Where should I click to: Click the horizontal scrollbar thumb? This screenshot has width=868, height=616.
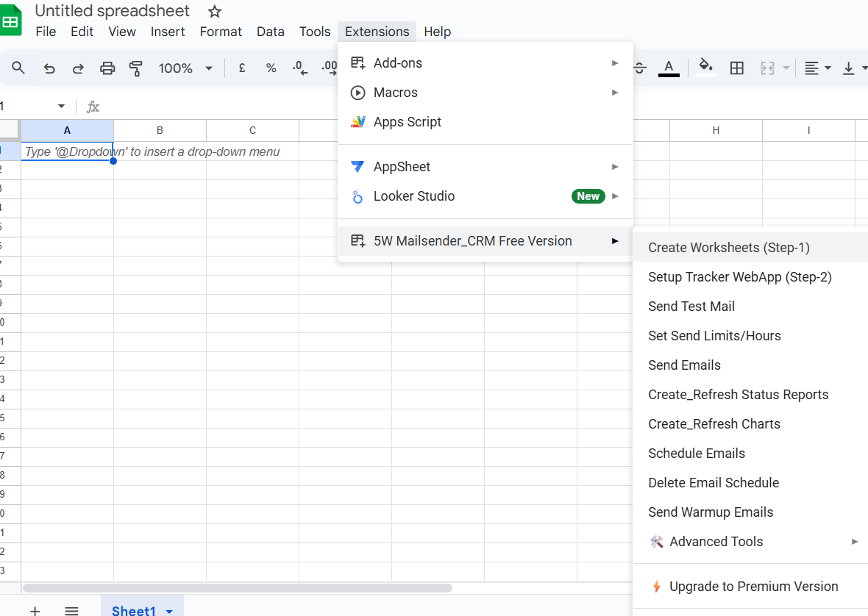pos(238,588)
